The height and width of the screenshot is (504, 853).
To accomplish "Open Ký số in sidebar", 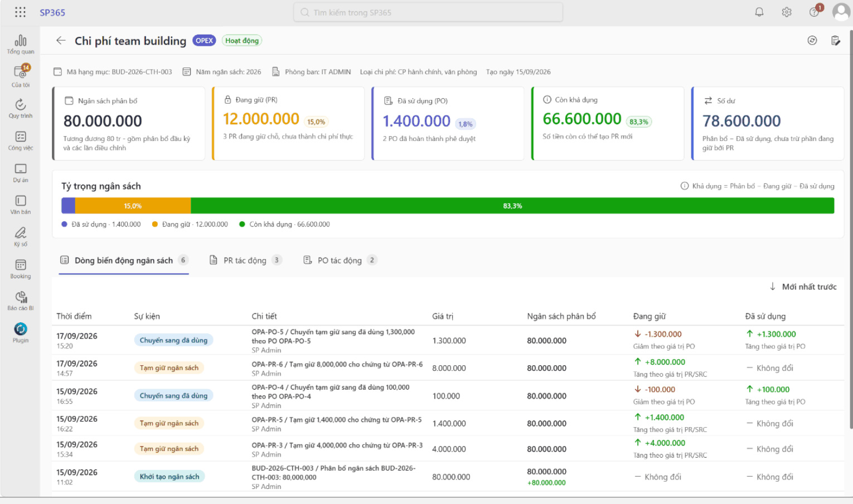I will [21, 237].
